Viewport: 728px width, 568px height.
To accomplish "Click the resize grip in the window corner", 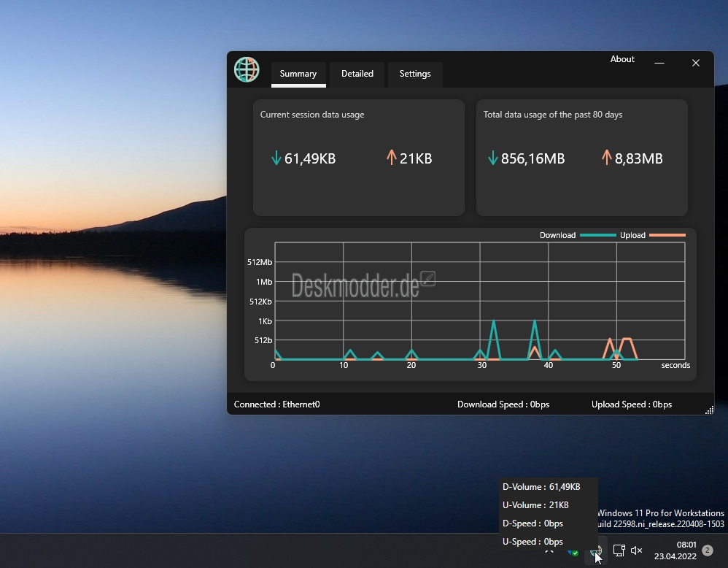I will point(709,410).
